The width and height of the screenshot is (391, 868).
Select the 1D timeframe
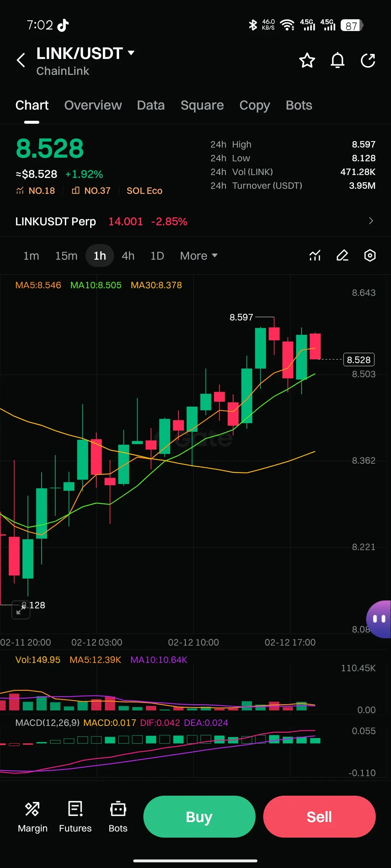click(157, 256)
